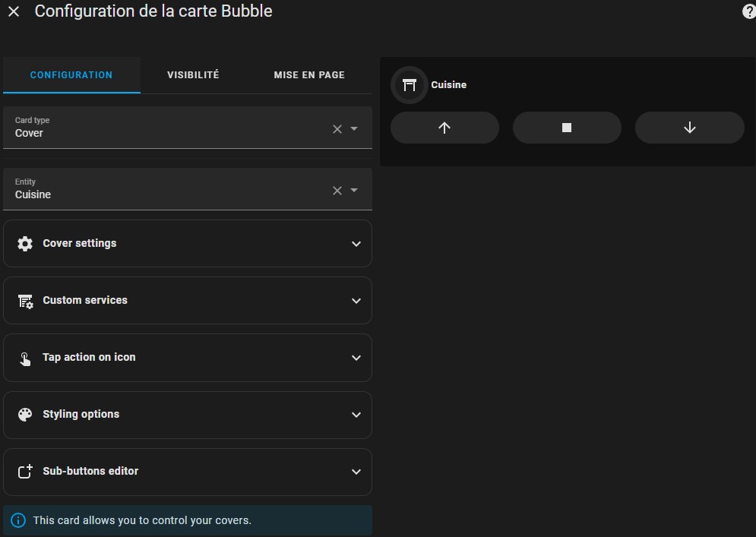756x537 pixels.
Task: Expand the Custom services chevron
Action: (356, 301)
